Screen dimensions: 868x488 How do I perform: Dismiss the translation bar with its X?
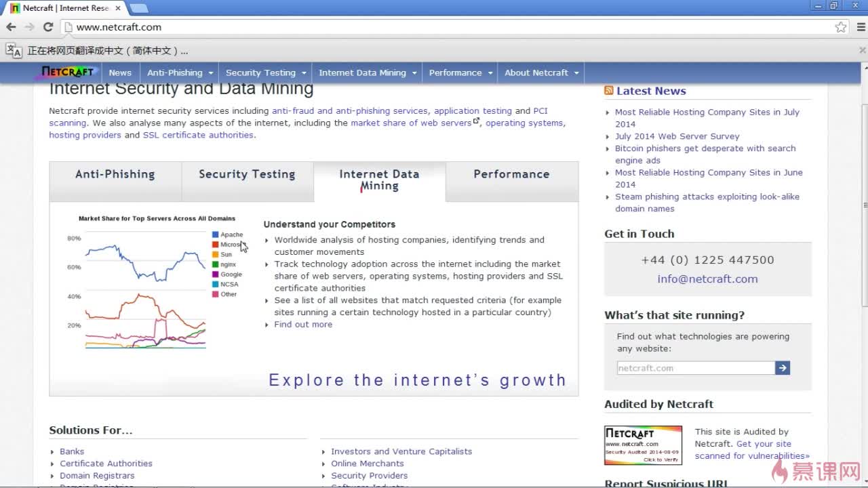tap(862, 50)
